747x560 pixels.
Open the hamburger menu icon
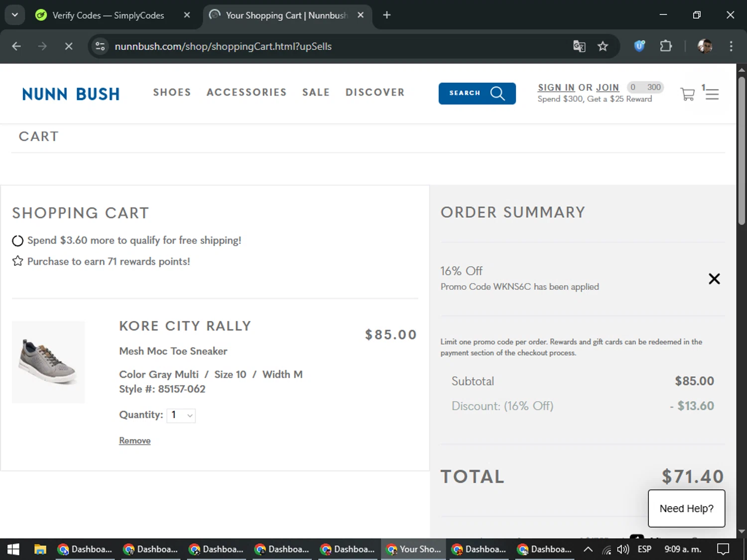(712, 94)
